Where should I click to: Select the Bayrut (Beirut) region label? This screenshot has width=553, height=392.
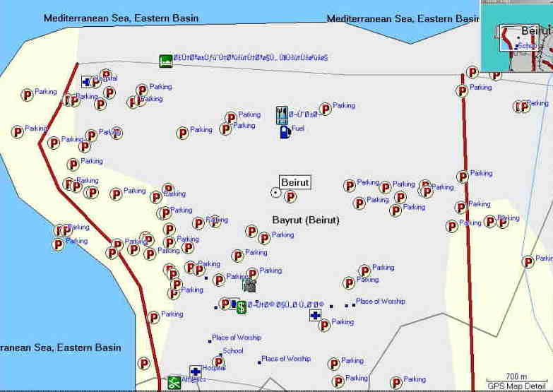pos(306,220)
